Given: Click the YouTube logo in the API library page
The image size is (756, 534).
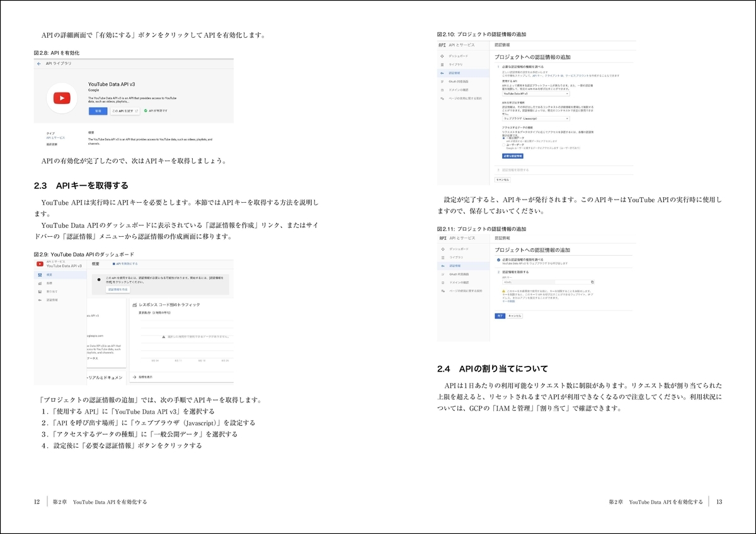Looking at the screenshot, I should coord(61,98).
